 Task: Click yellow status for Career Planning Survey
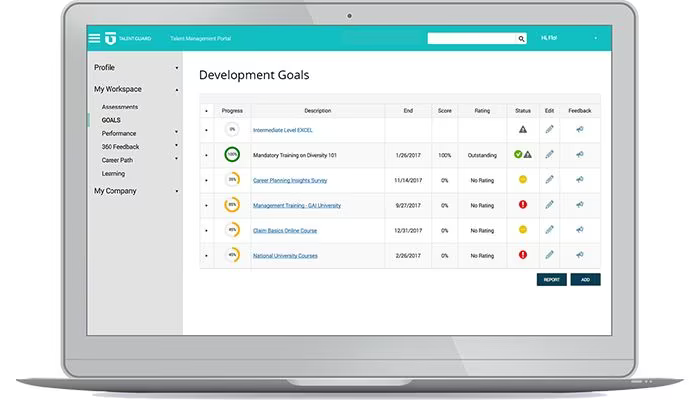tap(523, 179)
